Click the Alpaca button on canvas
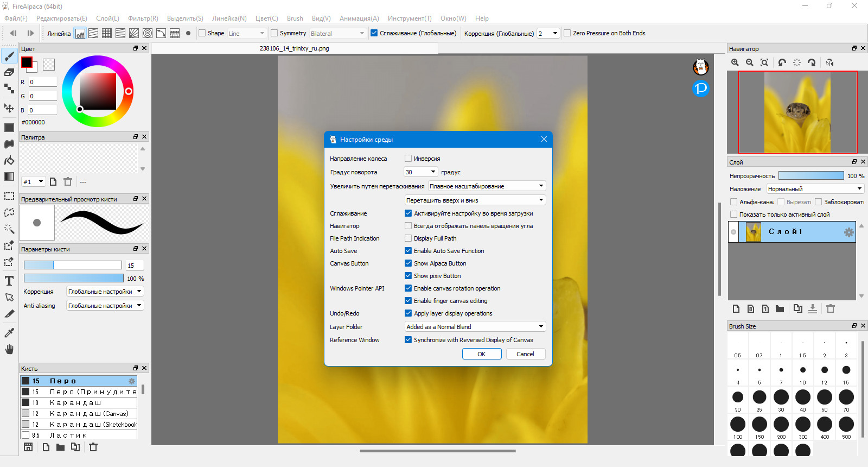This screenshot has width=868, height=467. [701, 67]
